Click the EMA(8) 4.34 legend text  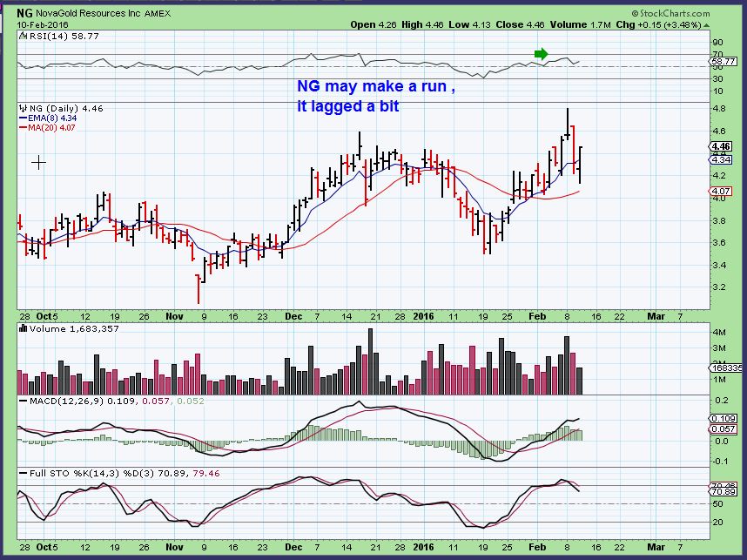pyautogui.click(x=52, y=118)
